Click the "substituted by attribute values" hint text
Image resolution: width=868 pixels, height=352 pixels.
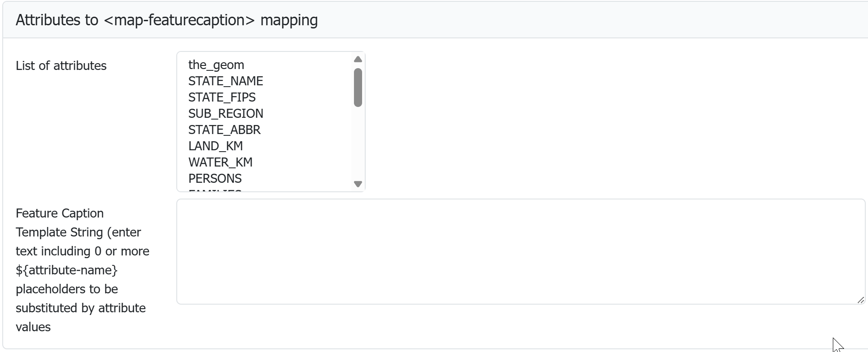pos(80,308)
